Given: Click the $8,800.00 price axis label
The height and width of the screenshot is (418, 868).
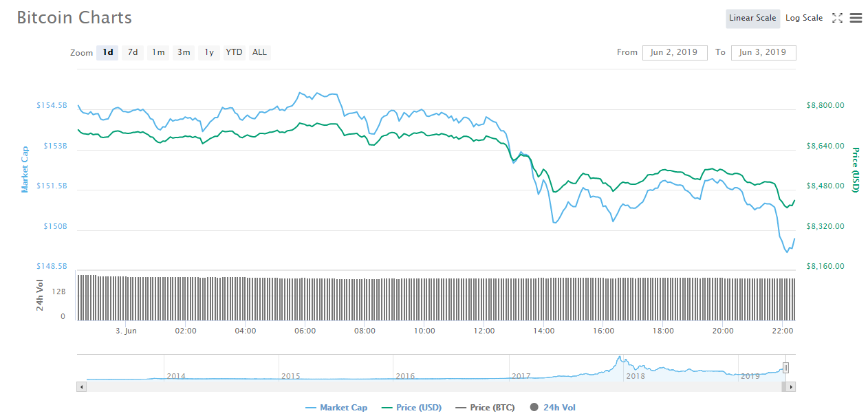Looking at the screenshot, I should point(825,106).
